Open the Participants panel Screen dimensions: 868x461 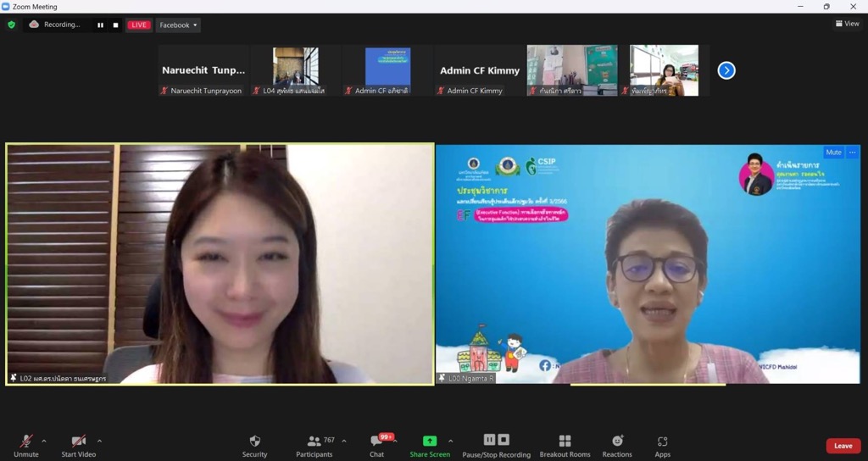pos(315,446)
